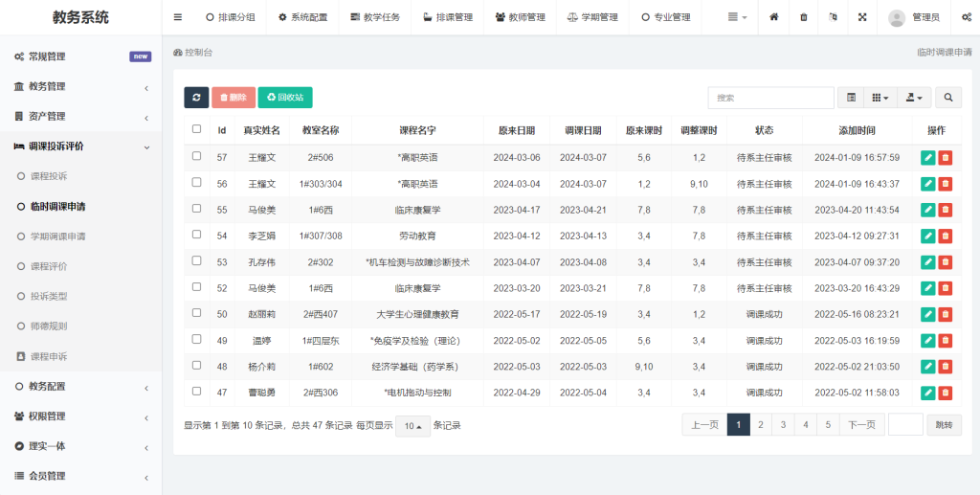The width and height of the screenshot is (980, 495).
Task: Click the refresh table button
Action: click(x=196, y=98)
